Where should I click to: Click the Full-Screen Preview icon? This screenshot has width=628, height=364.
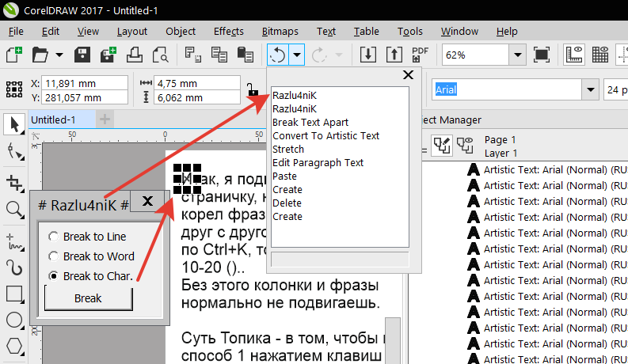point(542,55)
